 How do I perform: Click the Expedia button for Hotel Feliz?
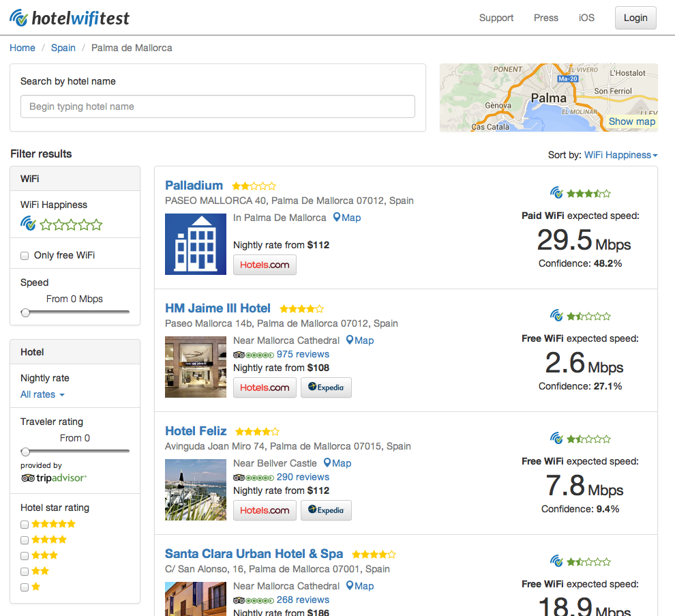tap(326, 510)
